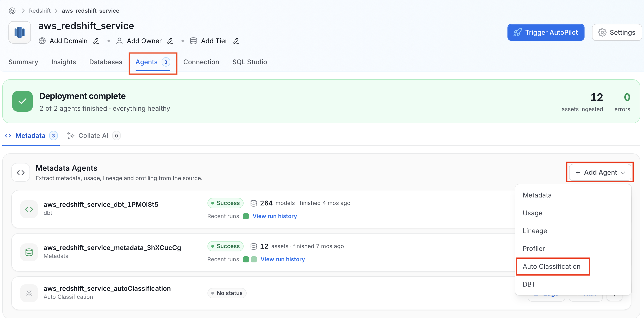Click the autoClassification agent gear icon

29,293
